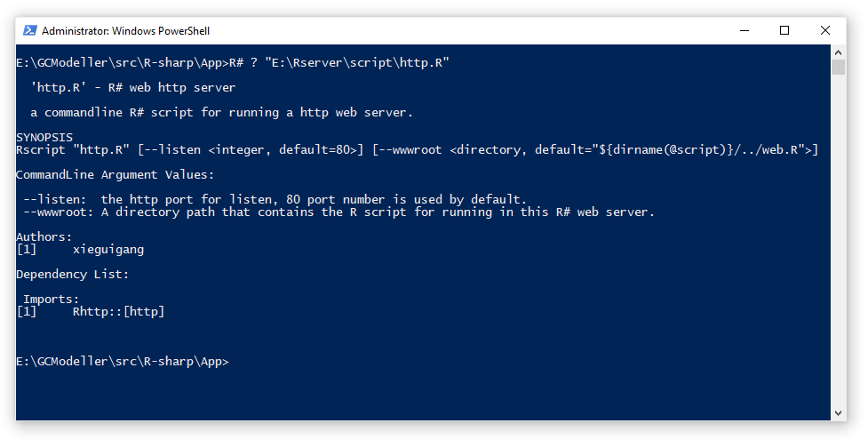Click the "Administrator: Windows PowerShell" title text
868x440 pixels.
pos(125,30)
